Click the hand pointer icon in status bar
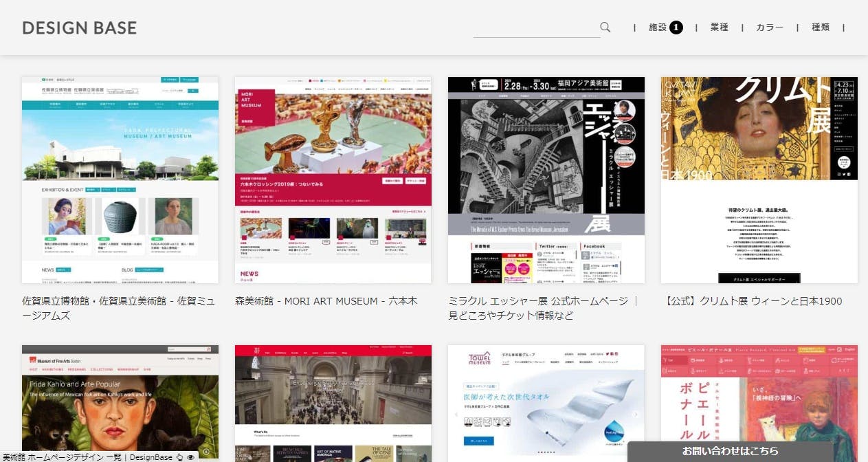The image size is (868, 462). click(x=180, y=457)
